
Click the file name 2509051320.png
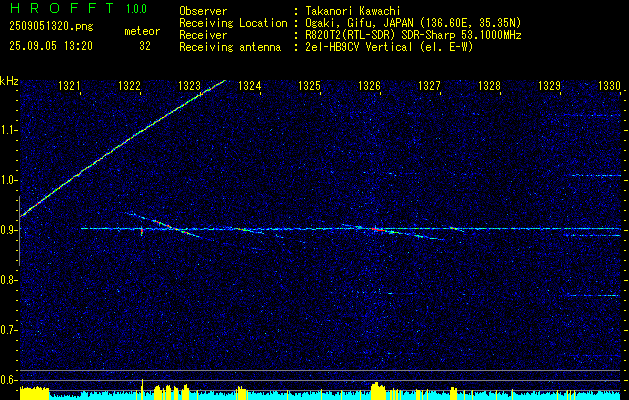click(x=51, y=27)
